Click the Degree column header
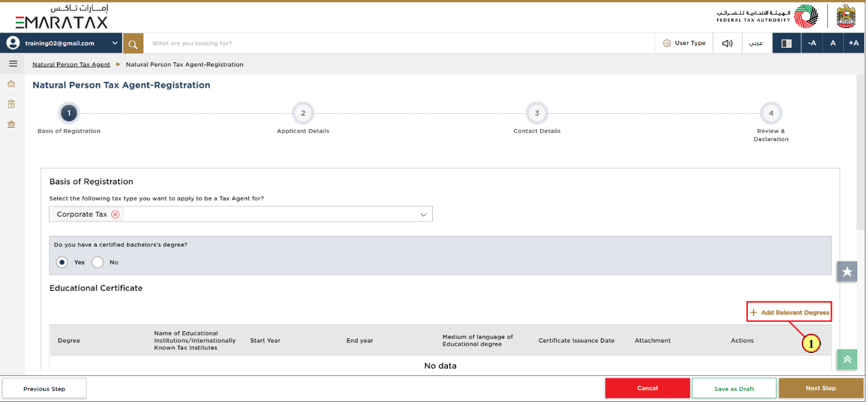This screenshot has height=405, width=868. pyautogui.click(x=69, y=341)
